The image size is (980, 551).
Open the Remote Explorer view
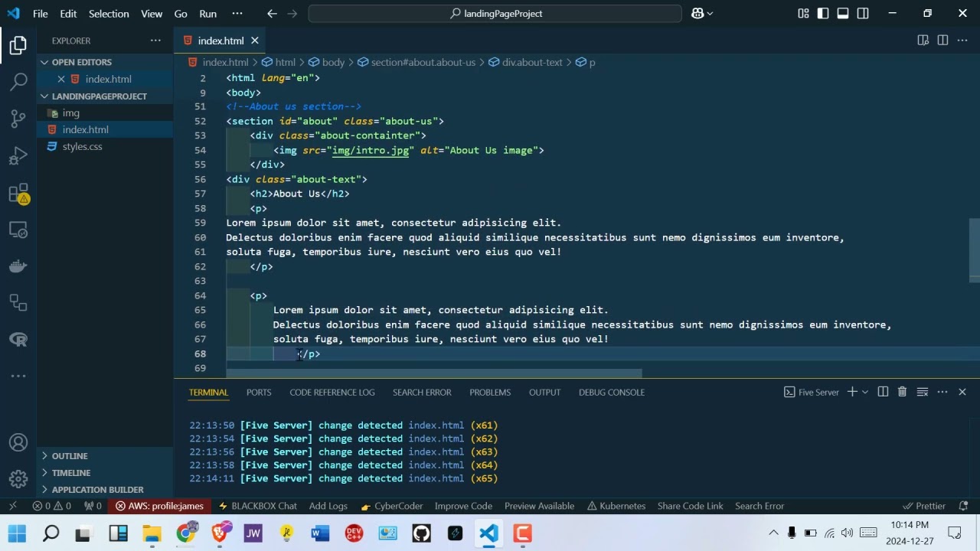[18, 230]
